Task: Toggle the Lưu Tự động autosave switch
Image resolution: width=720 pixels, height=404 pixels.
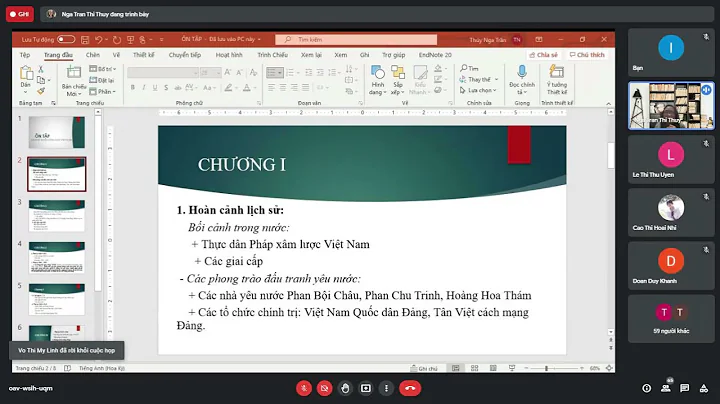Action: tap(66, 39)
